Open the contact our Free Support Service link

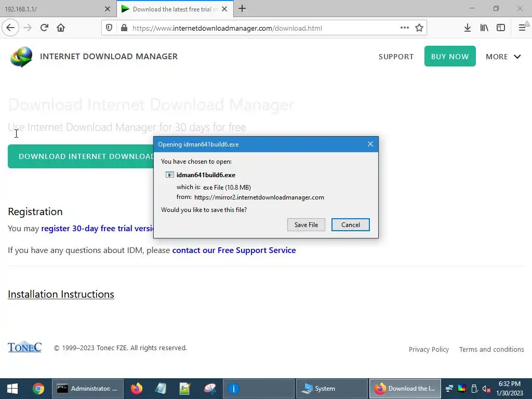[234, 250]
